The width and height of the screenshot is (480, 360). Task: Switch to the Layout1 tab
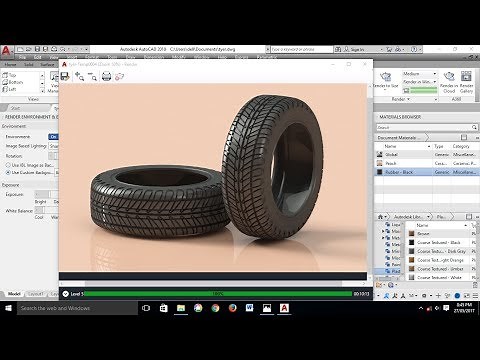(36, 294)
